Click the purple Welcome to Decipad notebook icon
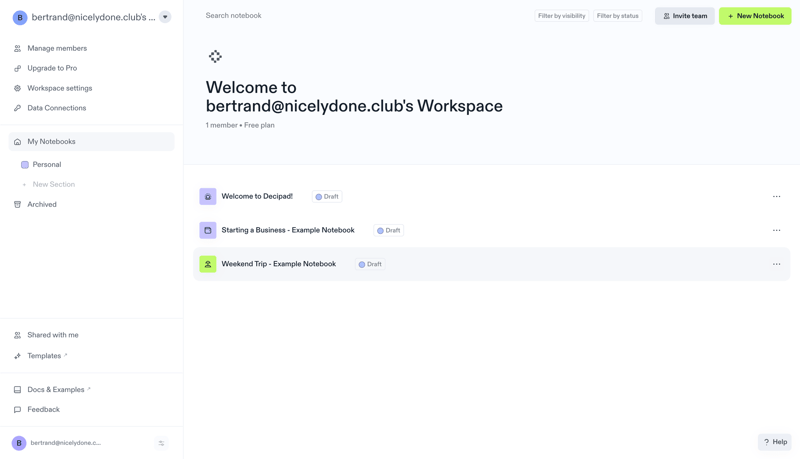800x459 pixels. coord(208,197)
